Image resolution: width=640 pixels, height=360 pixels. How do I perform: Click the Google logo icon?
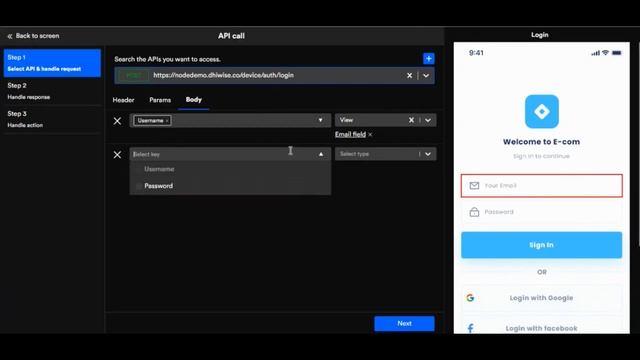[470, 298]
